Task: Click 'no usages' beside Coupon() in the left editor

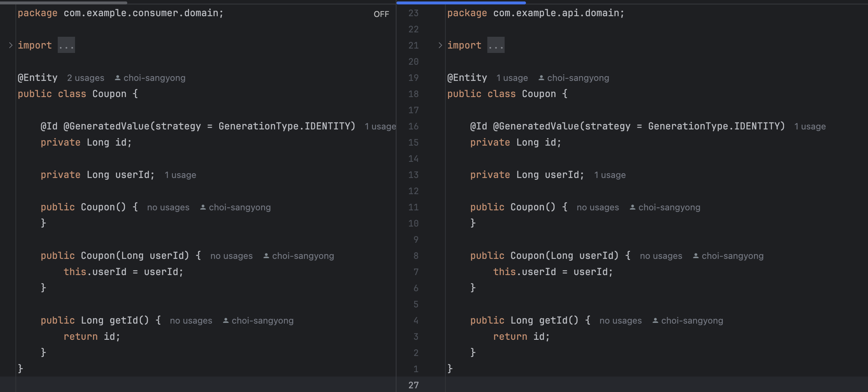Action: click(x=168, y=207)
